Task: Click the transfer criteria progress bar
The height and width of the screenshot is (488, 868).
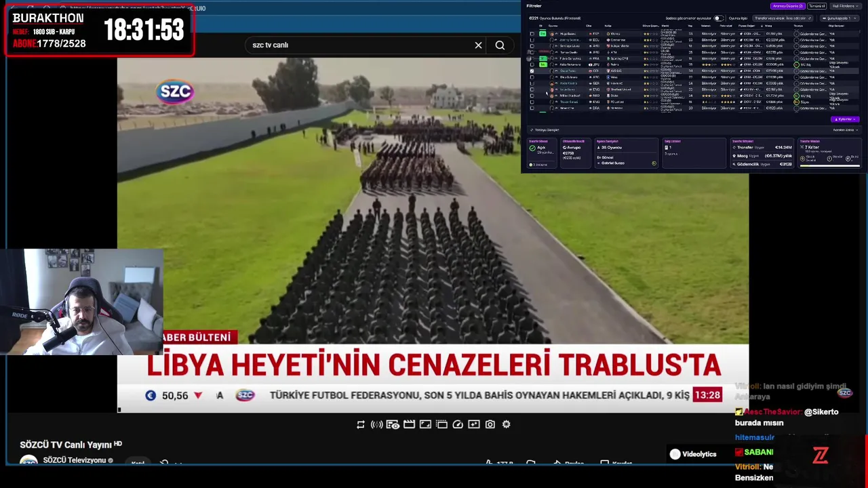Action: tap(830, 165)
